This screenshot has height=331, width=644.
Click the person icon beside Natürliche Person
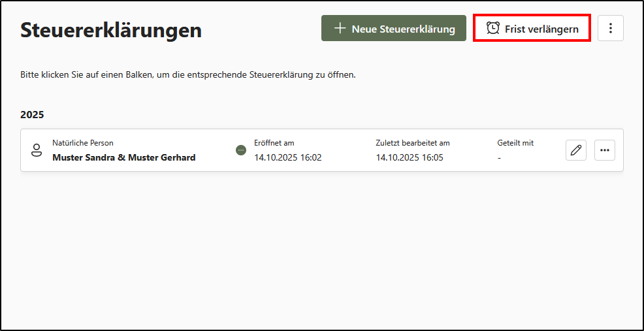(x=37, y=150)
